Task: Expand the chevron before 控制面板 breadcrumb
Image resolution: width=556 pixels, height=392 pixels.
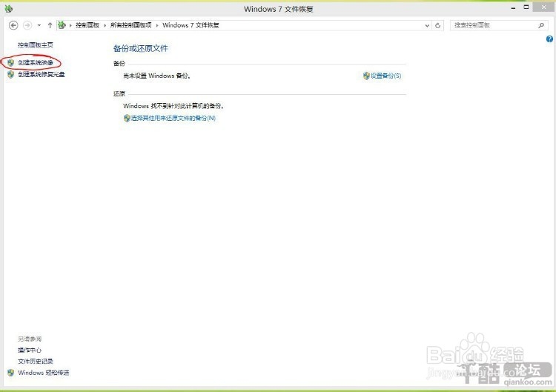Action: coord(70,25)
